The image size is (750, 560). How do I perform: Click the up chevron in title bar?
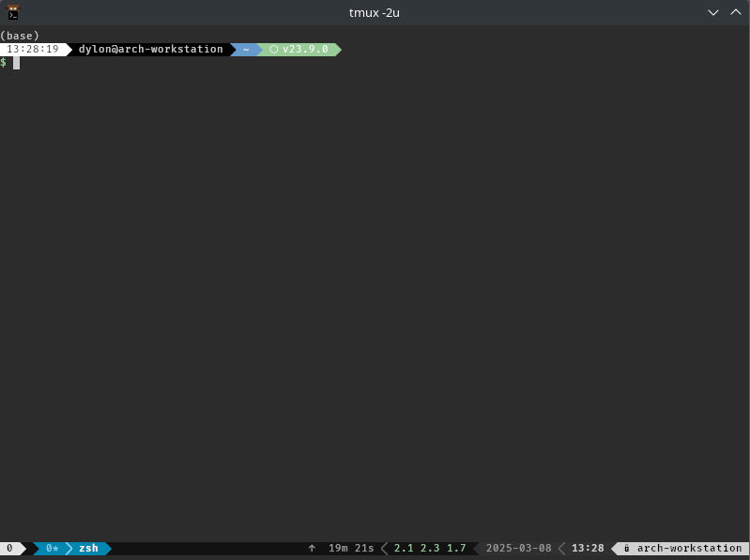tap(736, 12)
